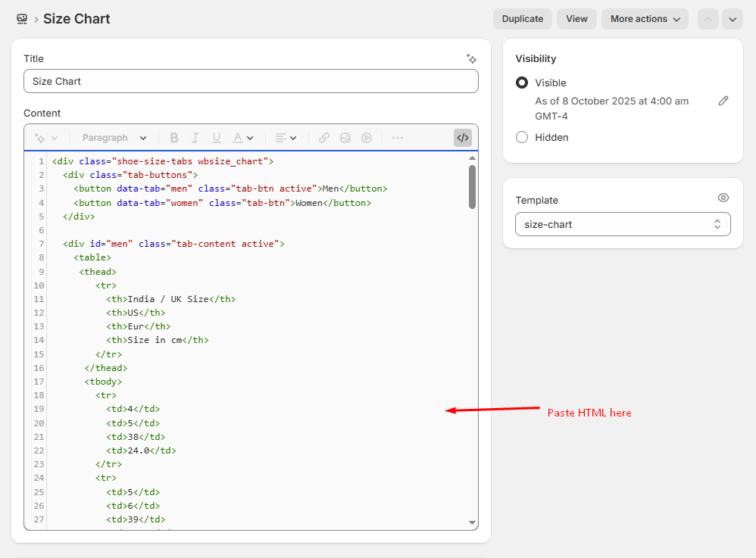Click the View button
The height and width of the screenshot is (558, 756).
click(576, 19)
